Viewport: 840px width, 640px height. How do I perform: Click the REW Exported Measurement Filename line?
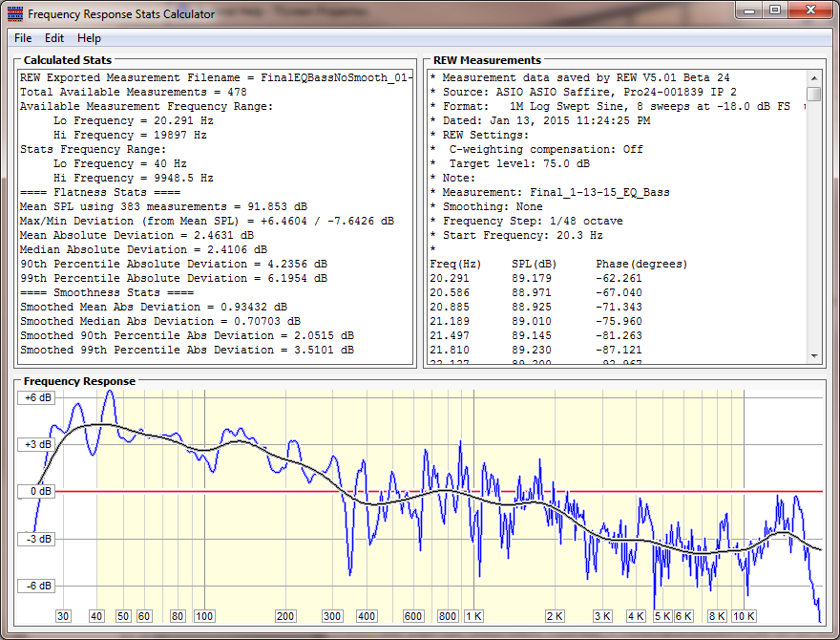(x=215, y=77)
